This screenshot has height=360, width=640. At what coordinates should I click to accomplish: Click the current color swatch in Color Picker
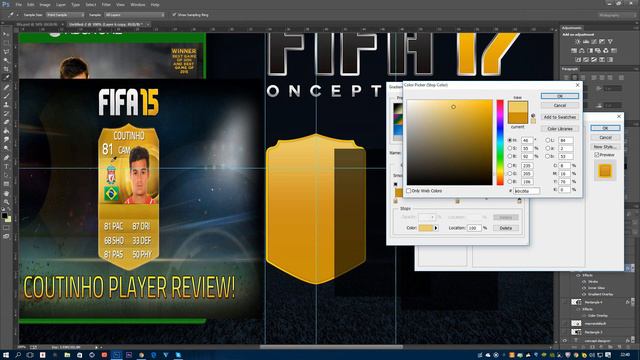point(518,118)
